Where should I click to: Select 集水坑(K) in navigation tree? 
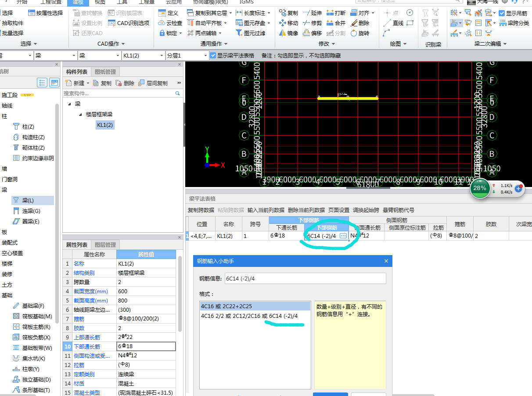(29, 359)
